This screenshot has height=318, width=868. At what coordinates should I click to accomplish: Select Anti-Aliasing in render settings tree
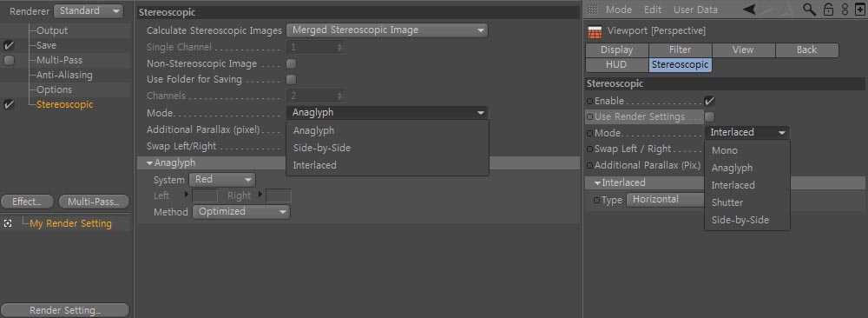coord(64,75)
